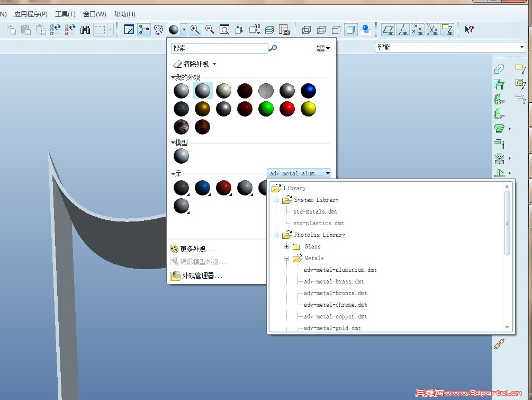The image size is (532, 400).
Task: Select the blue sphere in 我的外观
Action: pos(308,91)
